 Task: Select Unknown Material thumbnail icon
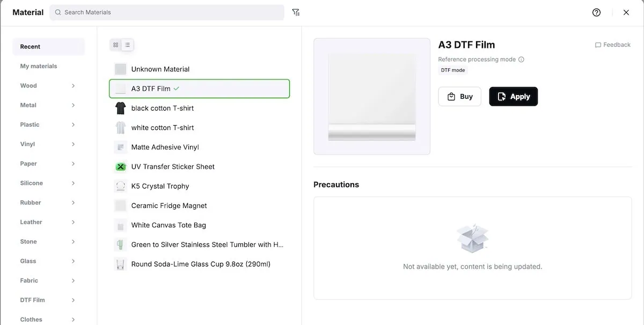click(x=120, y=69)
